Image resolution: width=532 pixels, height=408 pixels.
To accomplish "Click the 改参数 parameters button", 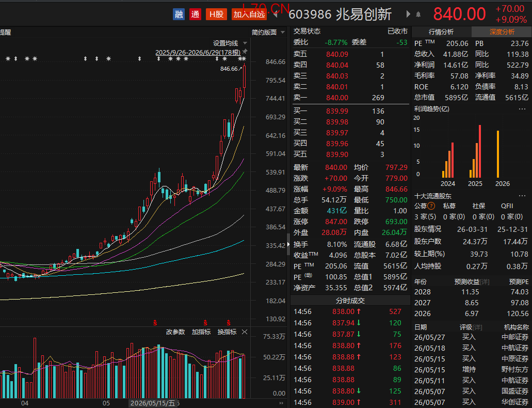I will pyautogui.click(x=175, y=332).
